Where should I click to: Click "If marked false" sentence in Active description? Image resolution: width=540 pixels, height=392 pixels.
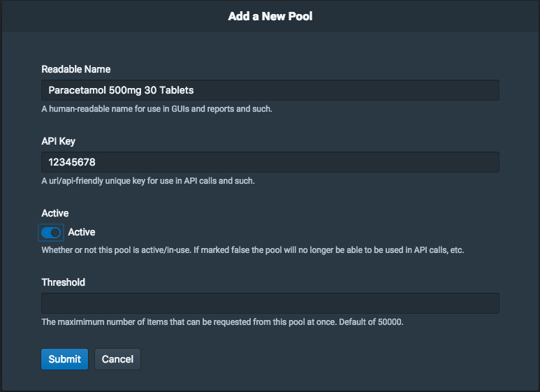329,250
